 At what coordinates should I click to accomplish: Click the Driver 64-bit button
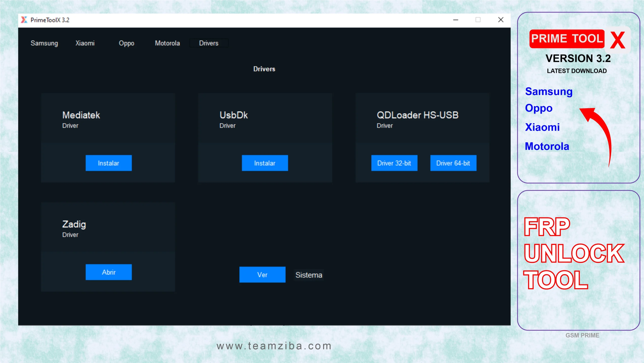[453, 163]
